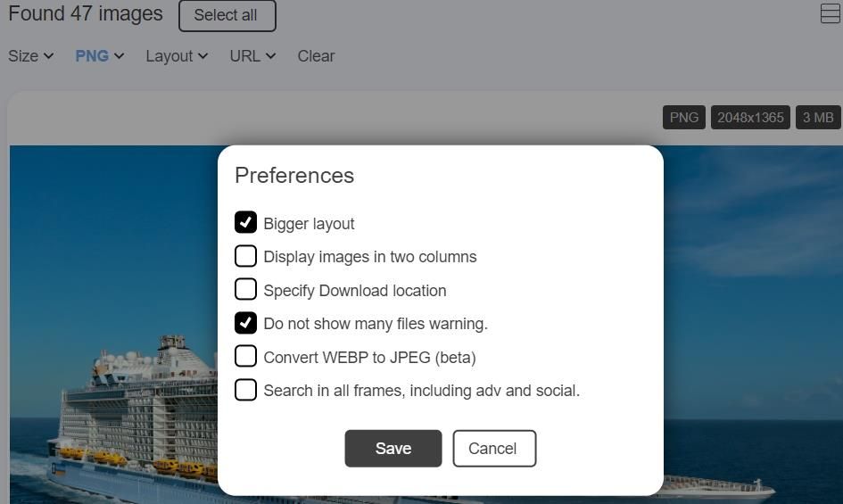The image size is (843, 504).
Task: Click the layout toggle icon at top right
Action: (830, 13)
